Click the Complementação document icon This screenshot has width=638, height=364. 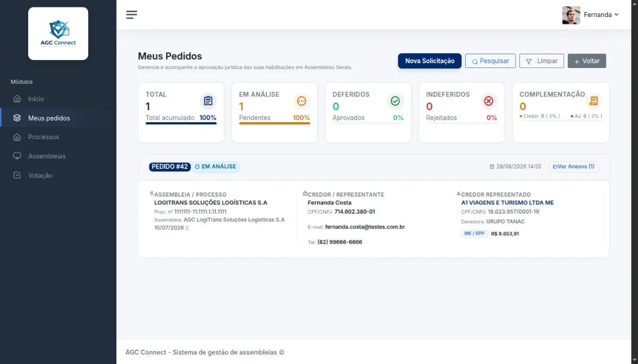[594, 101]
